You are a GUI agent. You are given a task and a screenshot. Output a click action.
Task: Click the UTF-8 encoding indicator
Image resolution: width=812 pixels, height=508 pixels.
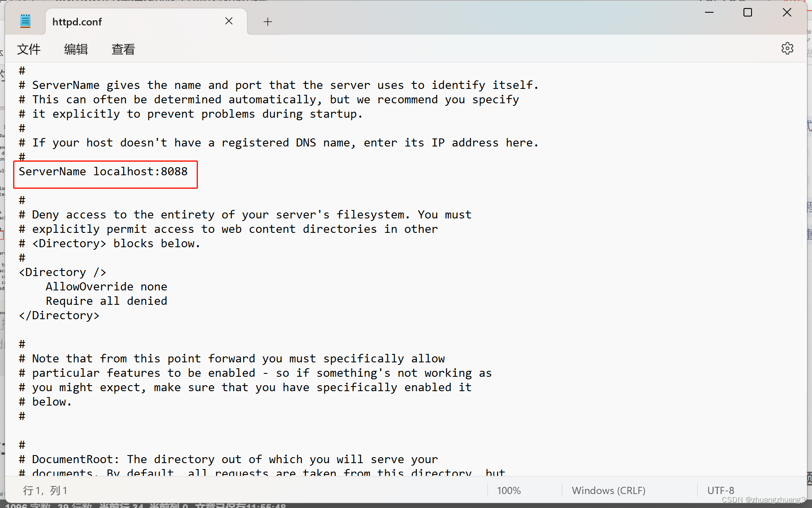pos(721,490)
